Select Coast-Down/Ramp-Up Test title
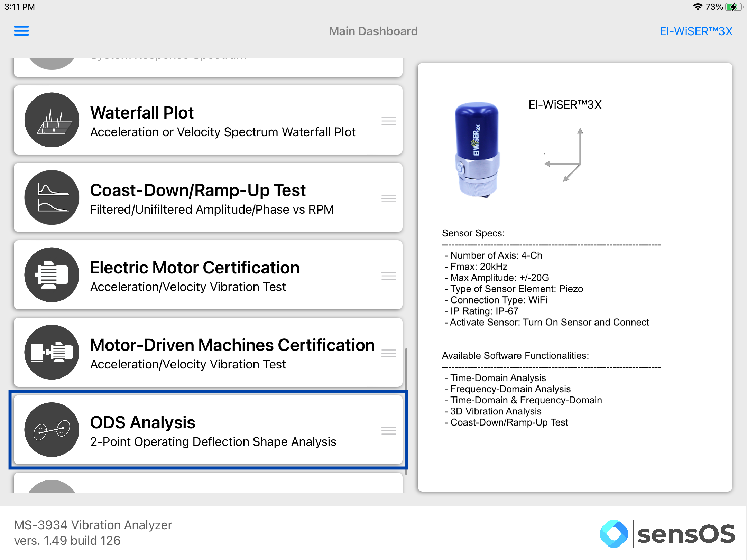Viewport: 747px width, 560px height. pos(198,190)
